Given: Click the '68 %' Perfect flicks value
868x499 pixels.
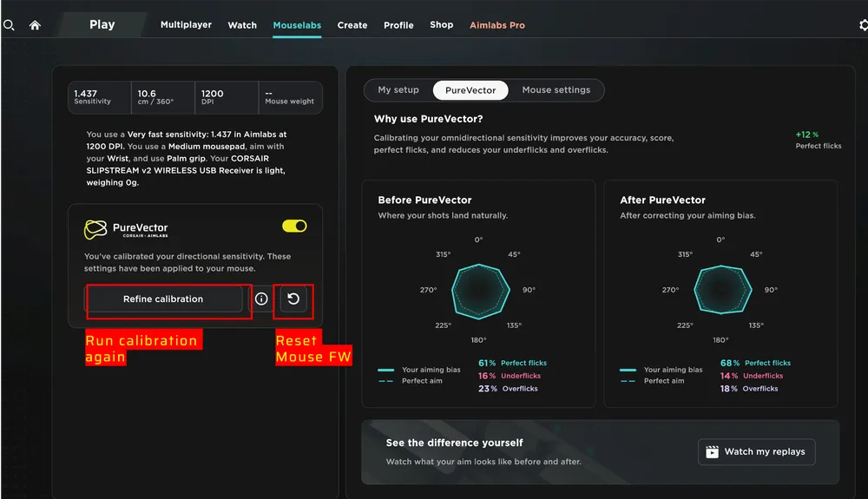Looking at the screenshot, I should click(730, 363).
